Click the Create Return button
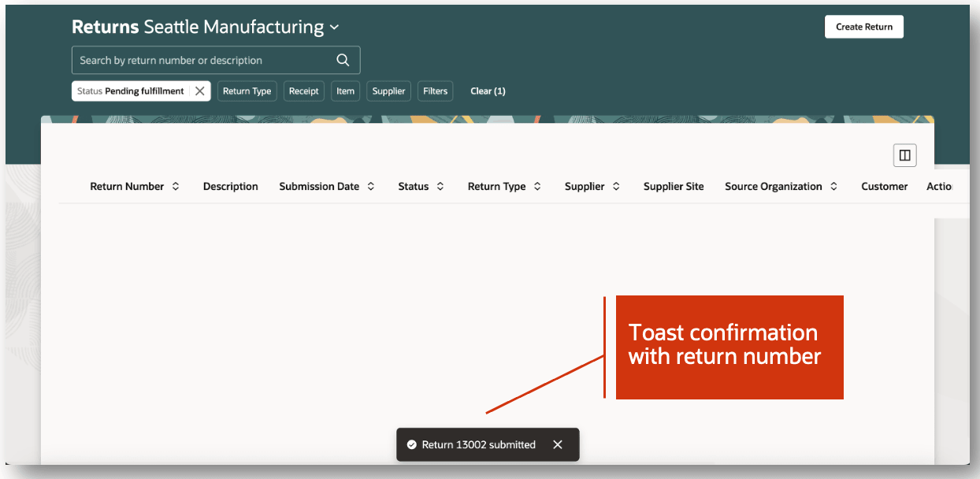This screenshot has height=479, width=980. [863, 27]
